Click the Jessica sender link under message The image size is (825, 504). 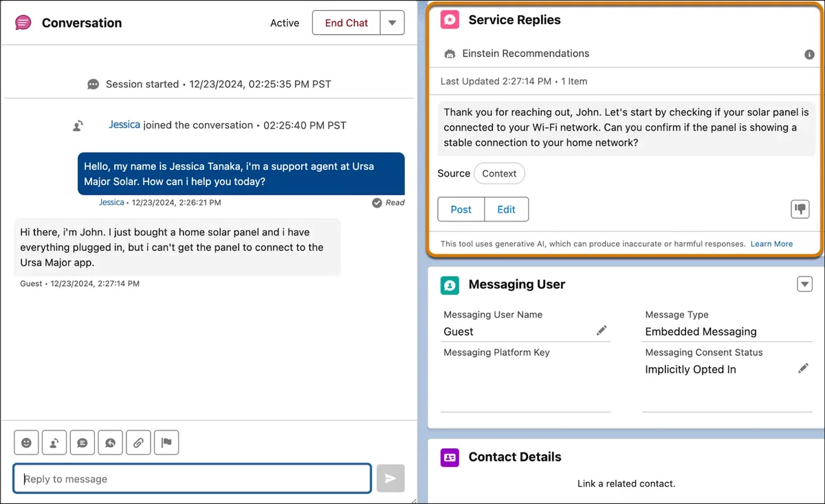pos(111,203)
